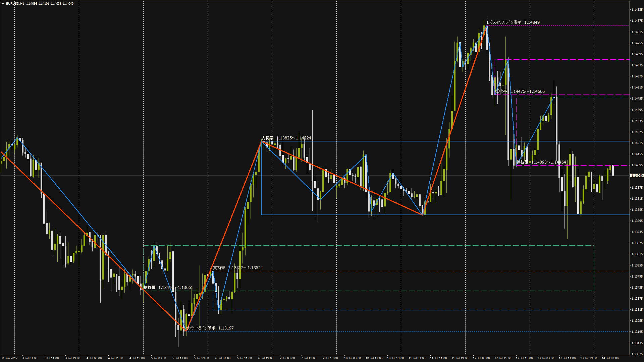Click the triangle arrow beside EURUSD,H1
644x362 pixels.
tap(3, 4)
